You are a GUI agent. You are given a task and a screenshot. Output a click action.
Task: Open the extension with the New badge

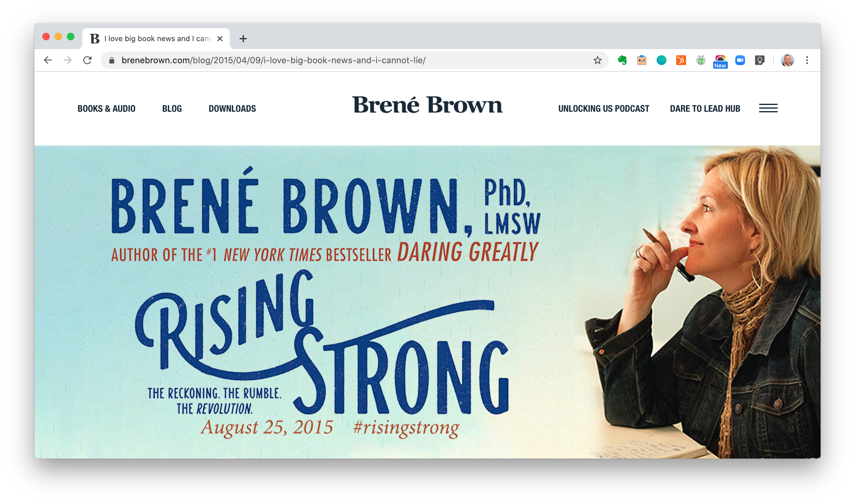point(720,61)
